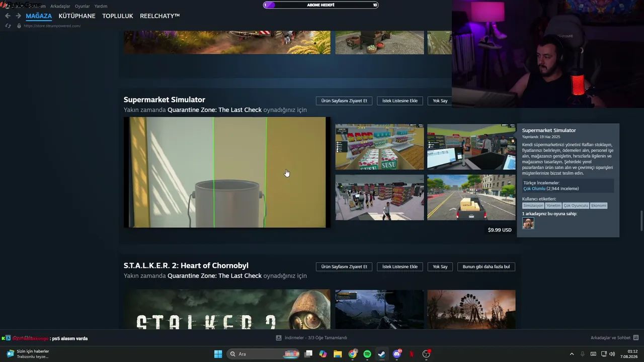Click the Windows taskbar search box
The image size is (644, 362).
coord(263,354)
